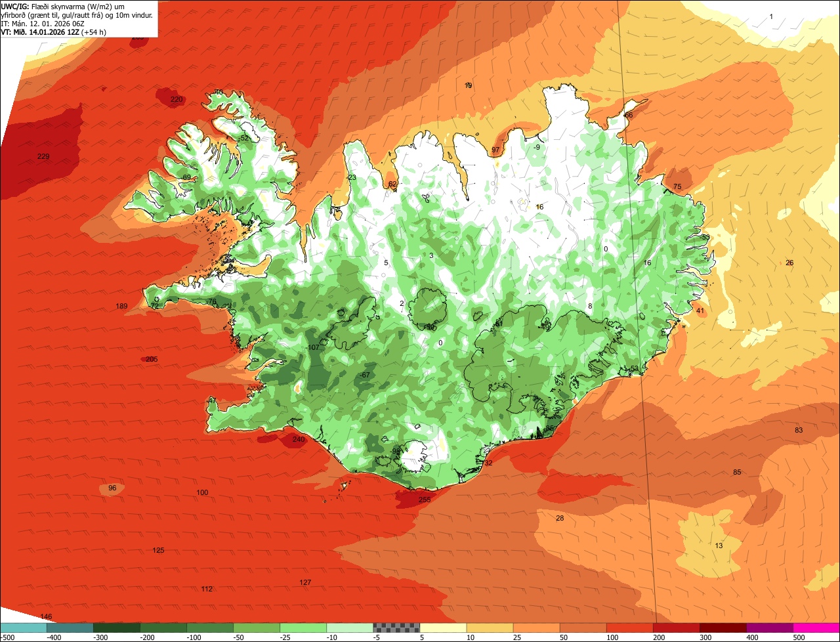
Task: Click the flux value 255 off the south coast
Action: (x=425, y=500)
